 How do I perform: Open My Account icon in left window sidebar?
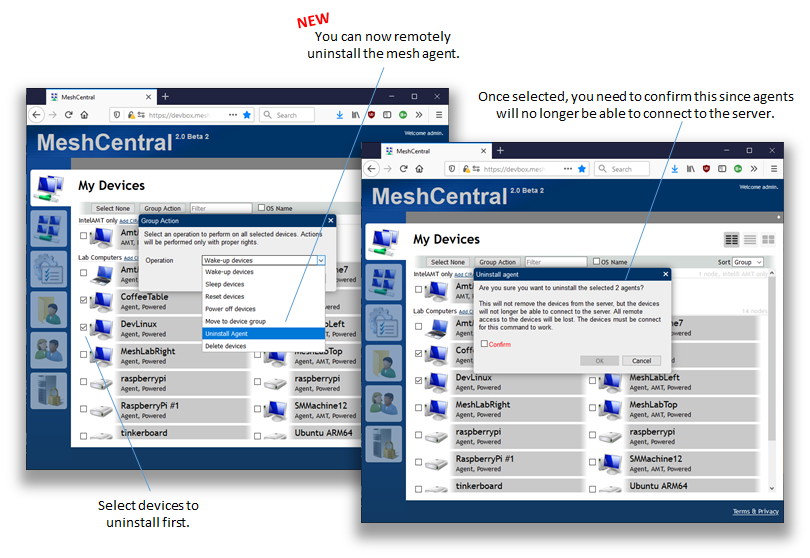49,228
